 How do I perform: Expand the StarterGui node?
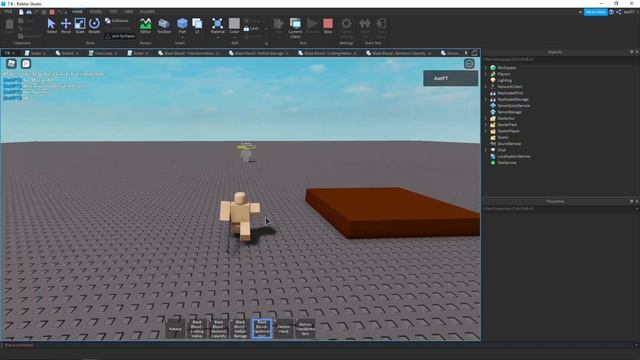[x=486, y=118]
